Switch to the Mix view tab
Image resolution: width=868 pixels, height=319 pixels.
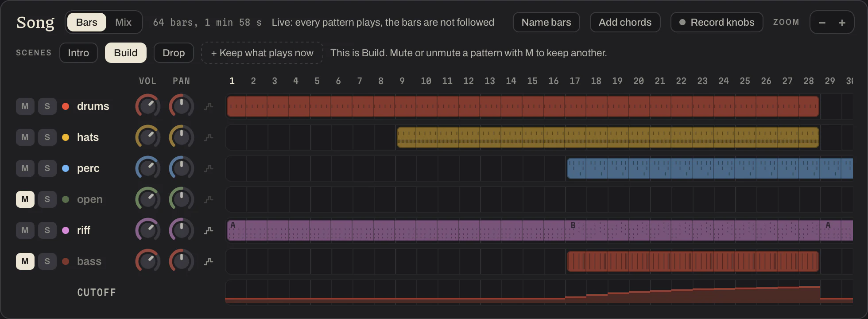click(x=124, y=22)
